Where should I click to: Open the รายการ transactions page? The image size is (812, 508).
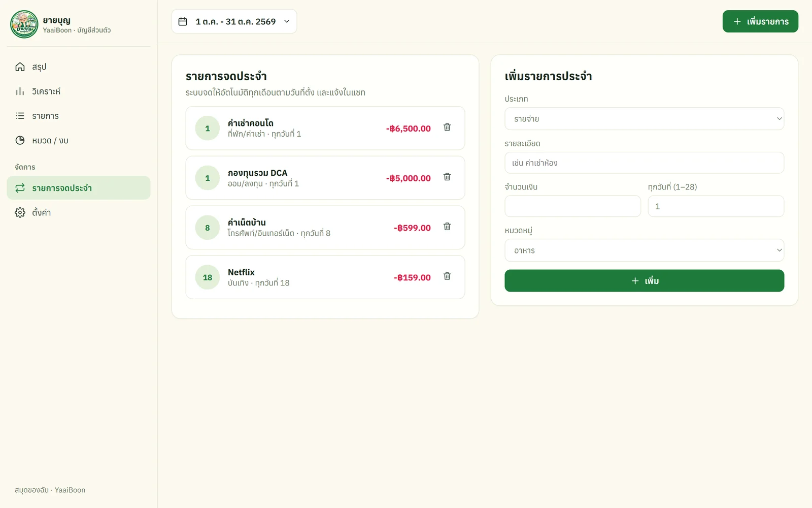pyautogui.click(x=79, y=116)
